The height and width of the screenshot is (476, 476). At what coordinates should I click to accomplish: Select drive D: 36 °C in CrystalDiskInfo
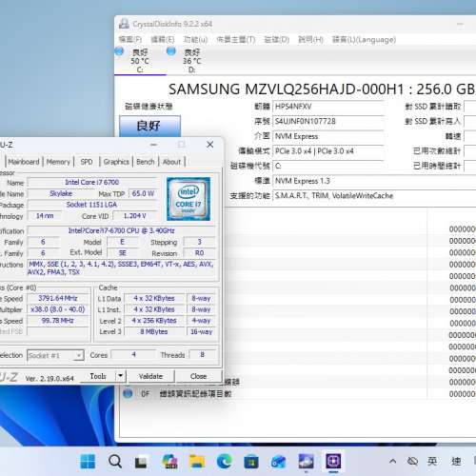click(191, 61)
